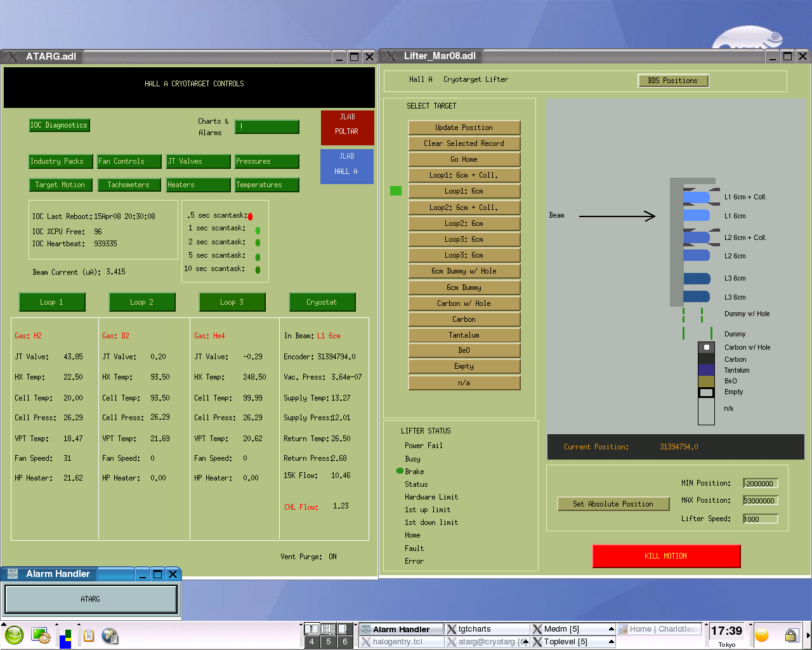Expand the taskbar panel hide arrow

point(808,635)
